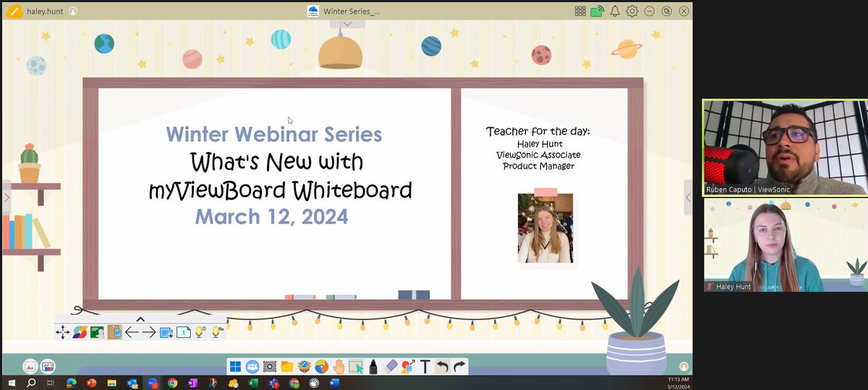Select Haley Hunt's video tile
The height and width of the screenshot is (390, 868).
[x=785, y=245]
